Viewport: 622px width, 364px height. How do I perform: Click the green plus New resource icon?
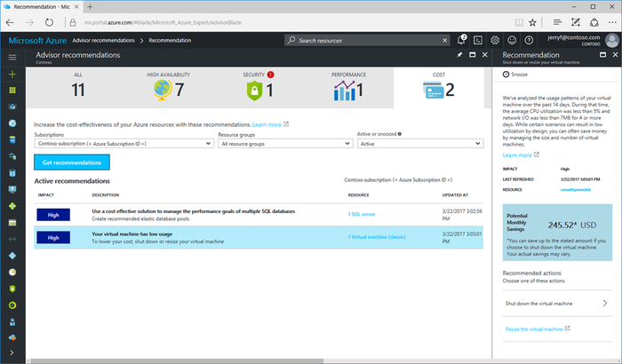tap(12, 75)
